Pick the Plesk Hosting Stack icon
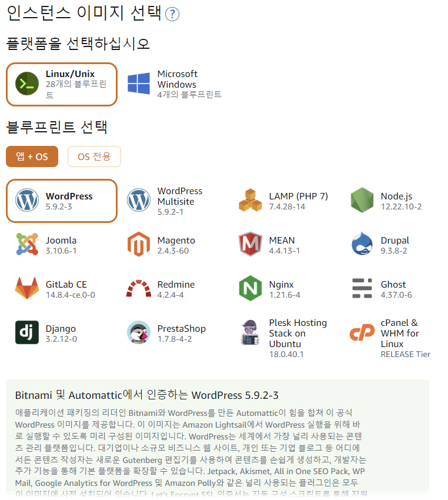448x500 pixels. [250, 333]
